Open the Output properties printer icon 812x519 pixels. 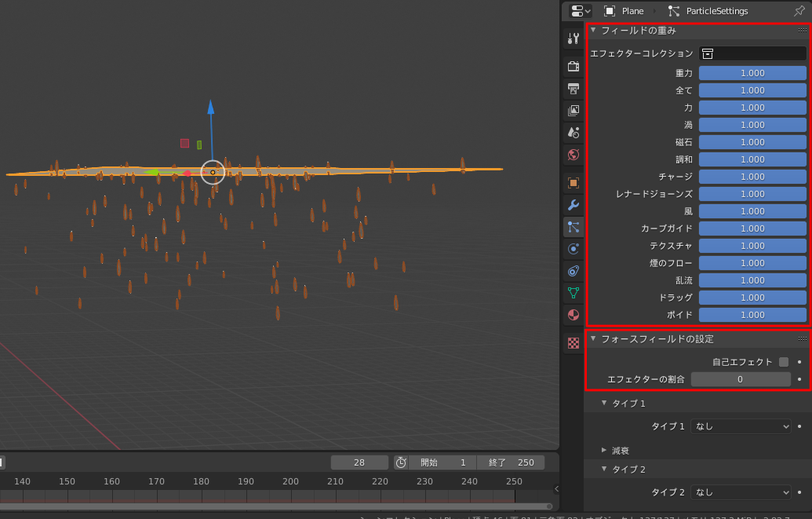[x=573, y=87]
